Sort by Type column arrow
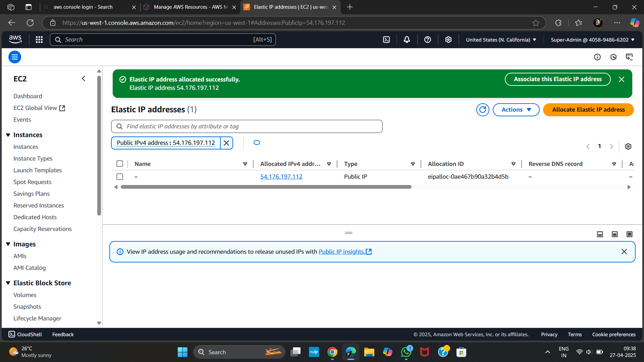644x362 pixels. coord(413,164)
